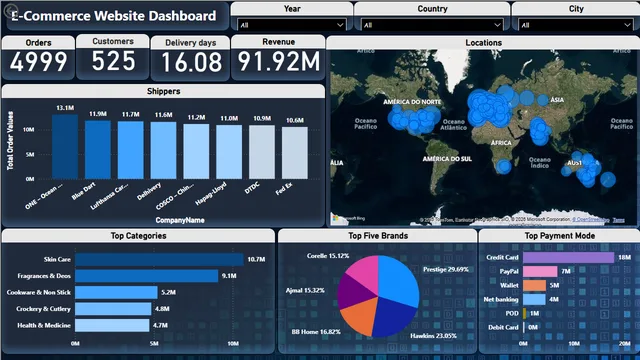The height and width of the screenshot is (360, 640).
Task: Select the Net banking payment bar
Action: [x=534, y=299]
